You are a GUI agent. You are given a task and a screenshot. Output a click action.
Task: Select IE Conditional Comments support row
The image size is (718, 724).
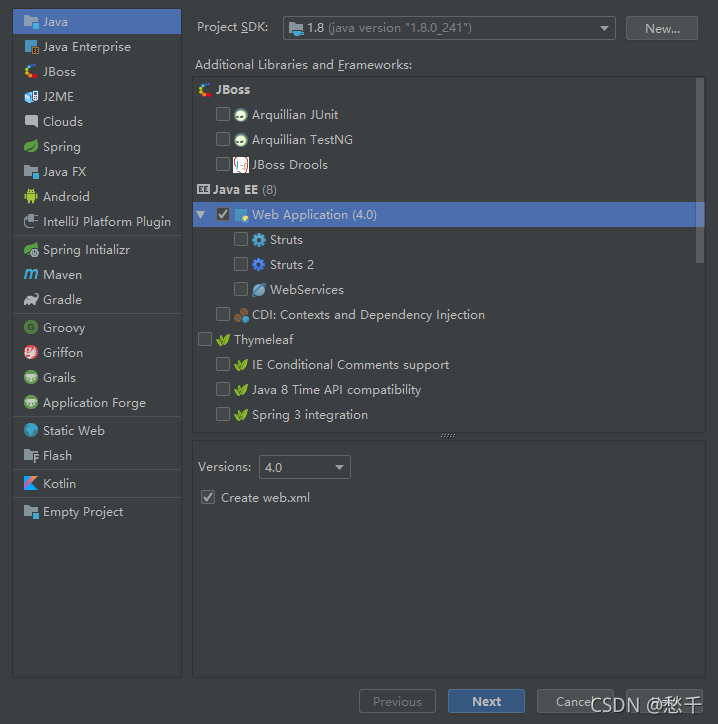[x=449, y=365]
